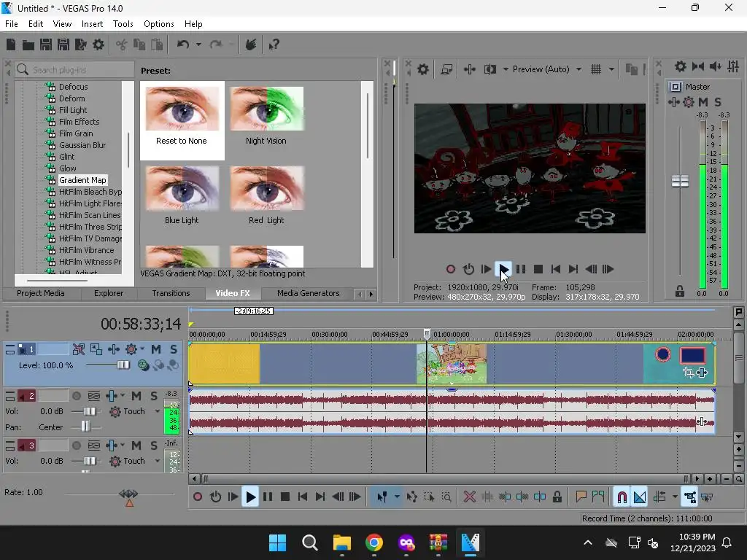
Task: Open the Tools menu
Action: (123, 24)
